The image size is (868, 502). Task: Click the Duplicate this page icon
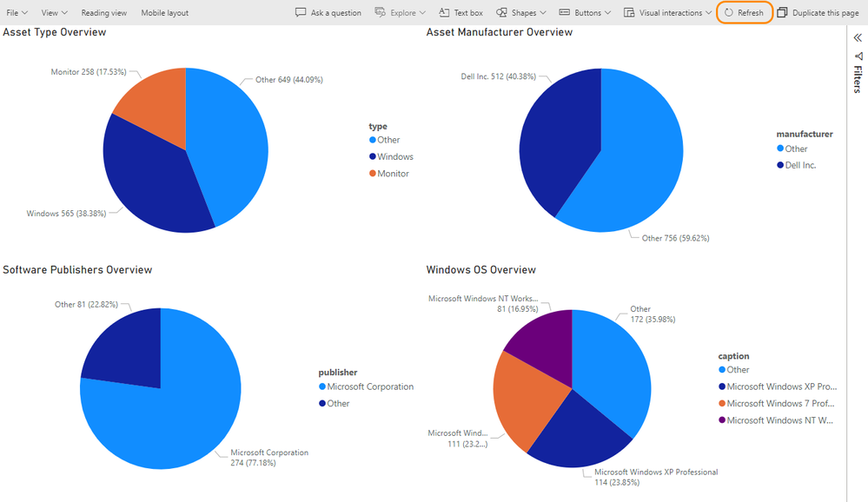coord(783,13)
